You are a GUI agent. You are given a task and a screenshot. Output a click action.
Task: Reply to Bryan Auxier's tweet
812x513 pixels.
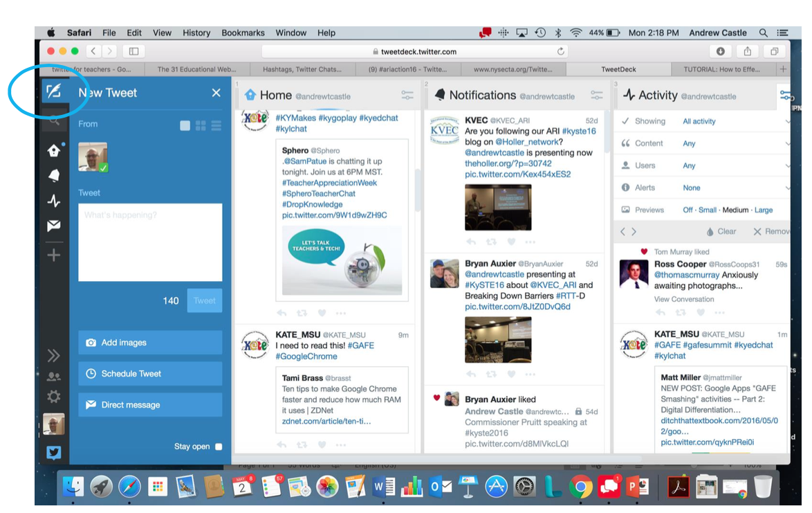click(471, 374)
